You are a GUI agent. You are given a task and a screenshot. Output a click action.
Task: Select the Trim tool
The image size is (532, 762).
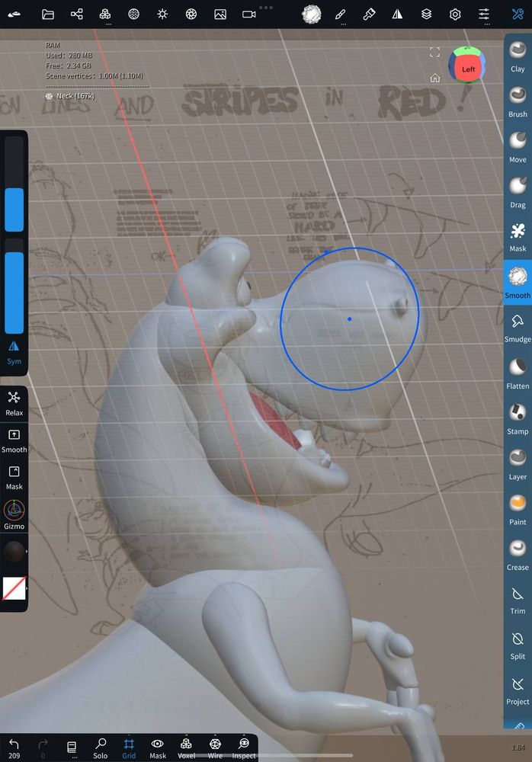518,600
